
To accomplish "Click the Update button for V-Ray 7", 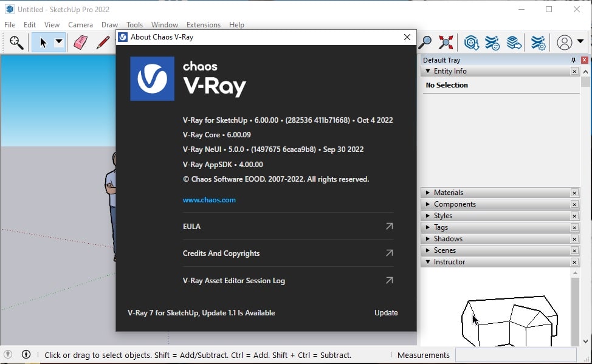I will click(386, 312).
